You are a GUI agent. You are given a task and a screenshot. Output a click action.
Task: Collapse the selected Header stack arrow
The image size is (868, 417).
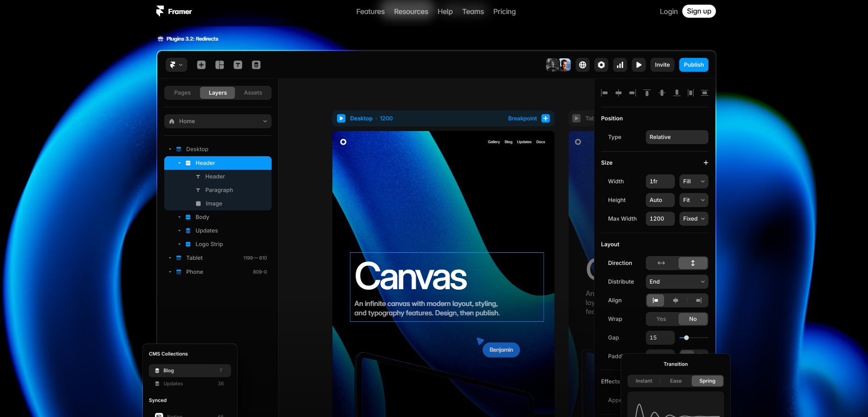(x=179, y=163)
